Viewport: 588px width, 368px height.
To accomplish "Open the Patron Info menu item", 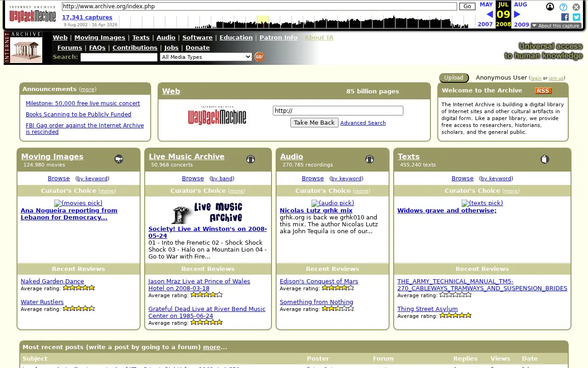I will (278, 38).
